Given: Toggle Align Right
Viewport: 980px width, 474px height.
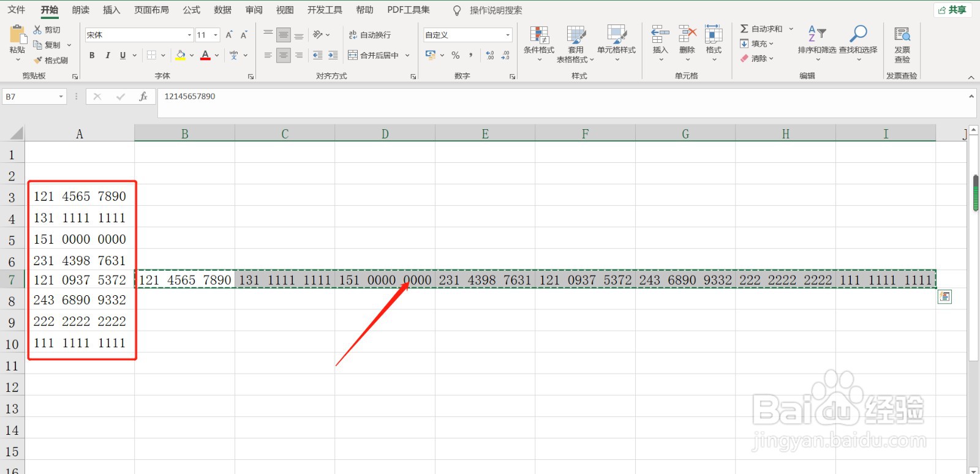Looking at the screenshot, I should (x=299, y=55).
